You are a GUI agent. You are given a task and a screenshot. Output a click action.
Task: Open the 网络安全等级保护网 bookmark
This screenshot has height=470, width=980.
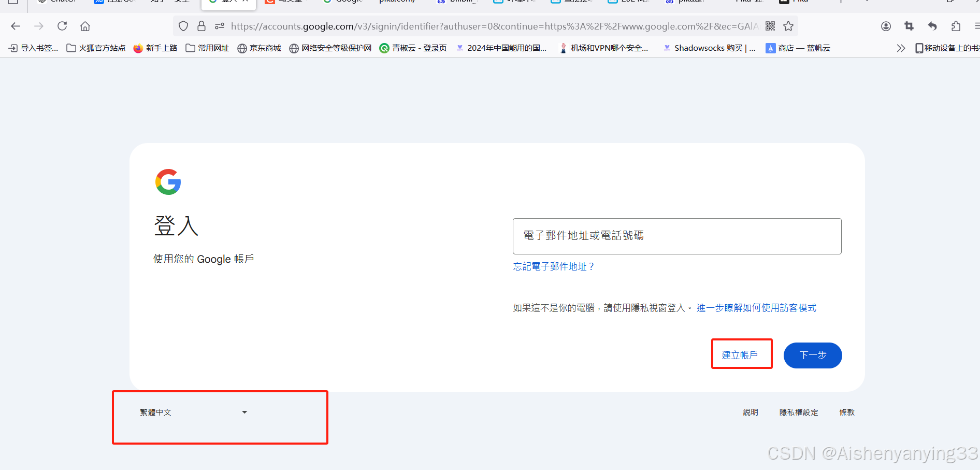tap(330, 48)
